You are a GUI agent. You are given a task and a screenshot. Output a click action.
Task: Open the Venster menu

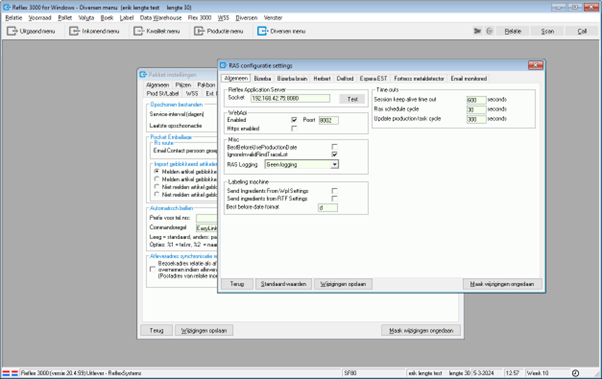click(x=273, y=18)
